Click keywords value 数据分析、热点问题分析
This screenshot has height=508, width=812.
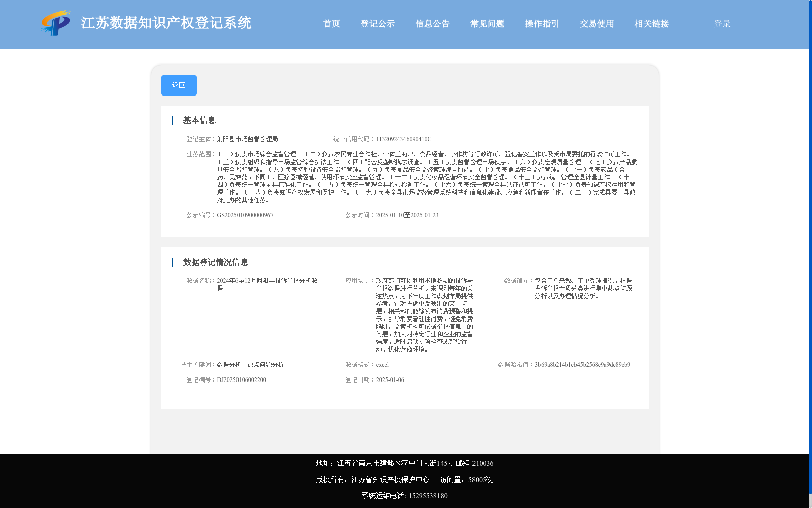pos(250,365)
